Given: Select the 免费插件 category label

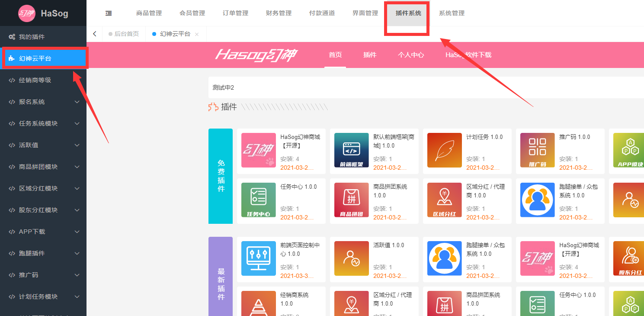Looking at the screenshot, I should (221, 176).
